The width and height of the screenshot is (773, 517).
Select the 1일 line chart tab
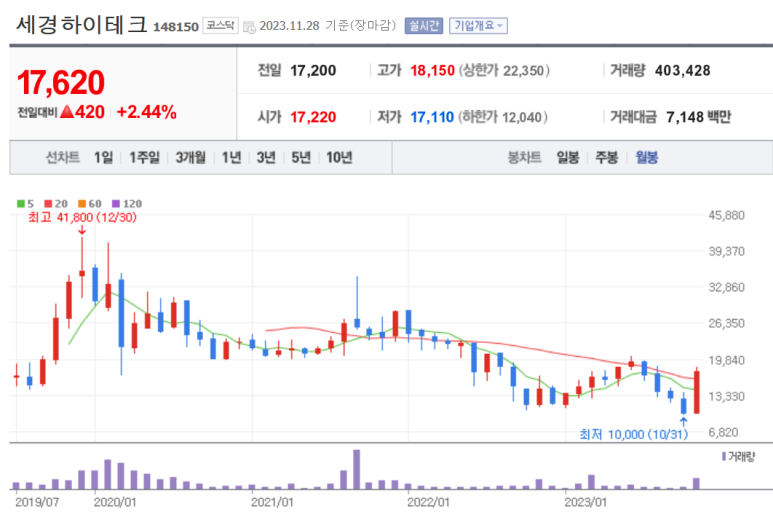point(104,158)
